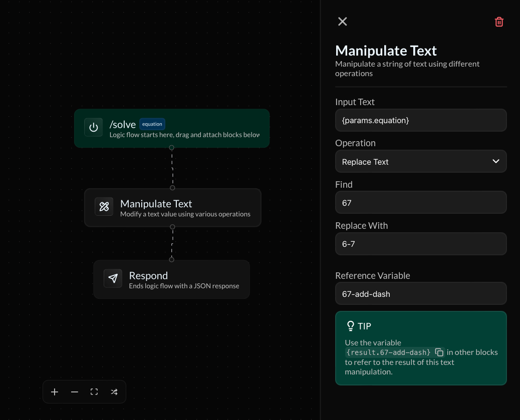This screenshot has width=520, height=420.
Task: Click the Manipulate Text block top connector
Action: pos(172,188)
